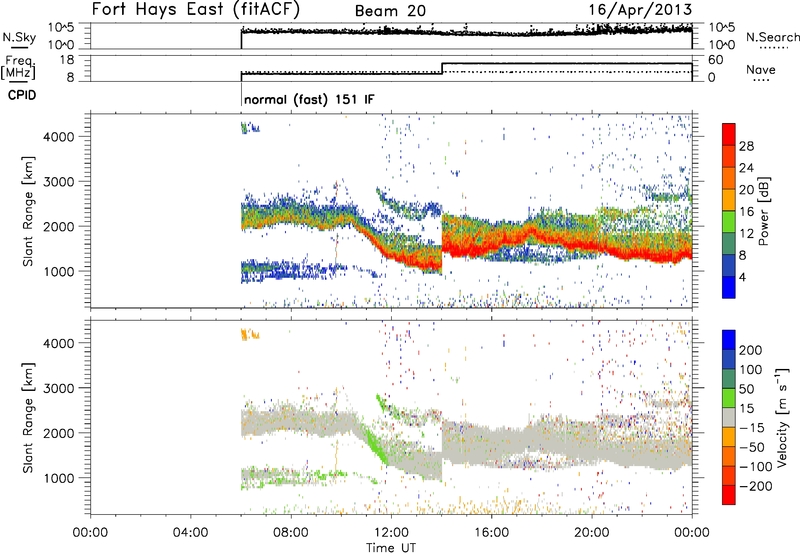Click the '12:00' time tick label

point(391,533)
